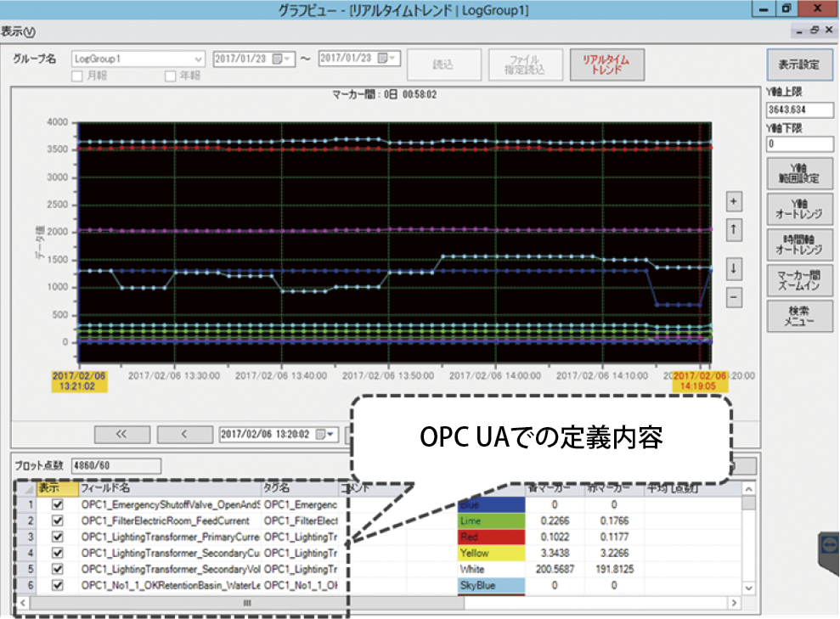Open the 表示(V) menu
840x619 pixels.
click(x=19, y=31)
